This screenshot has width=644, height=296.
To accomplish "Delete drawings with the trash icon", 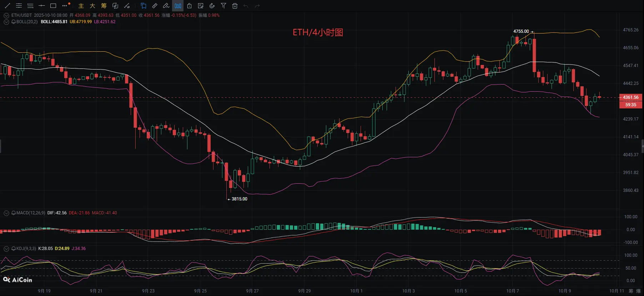I will (x=235, y=6).
